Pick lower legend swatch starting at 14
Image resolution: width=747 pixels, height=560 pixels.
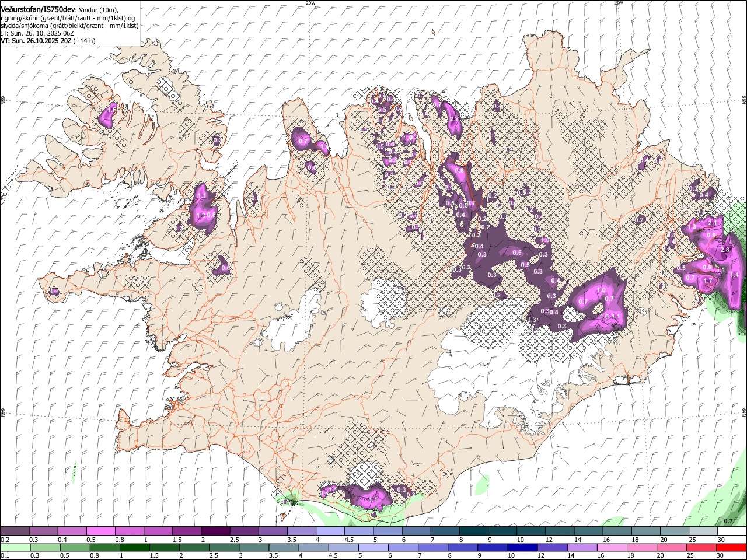coord(581,547)
